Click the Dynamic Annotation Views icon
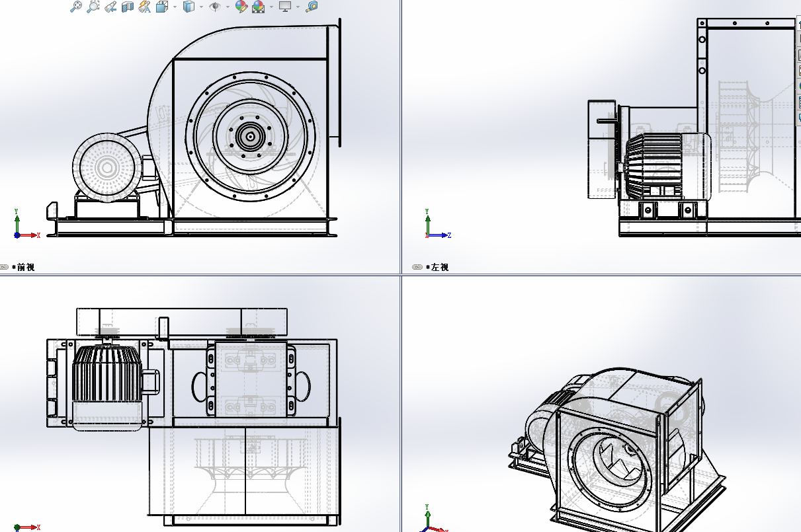801x532 pixels. click(145, 7)
